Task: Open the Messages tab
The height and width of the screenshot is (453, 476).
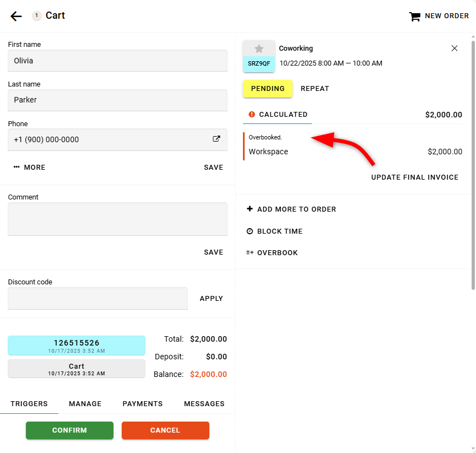Action: (204, 404)
